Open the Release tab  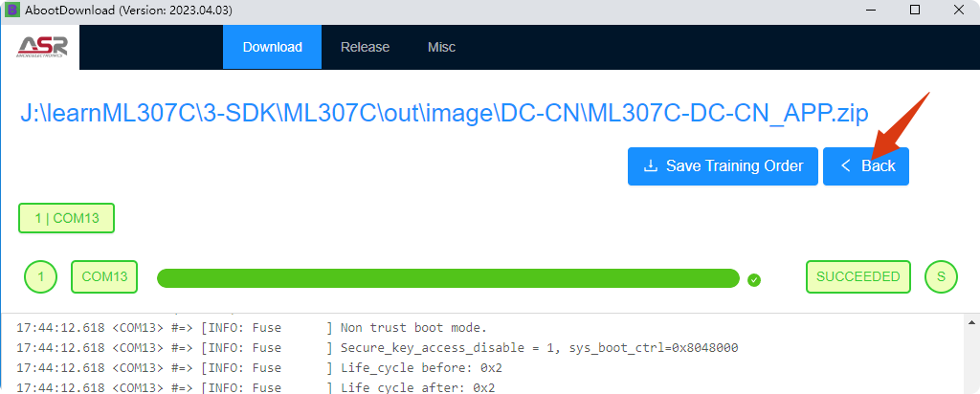365,48
